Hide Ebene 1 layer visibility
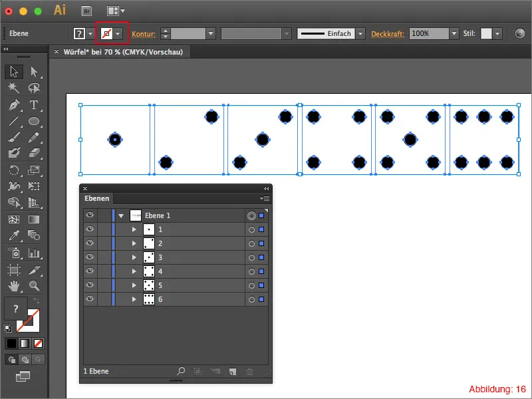The image size is (532, 399). point(90,215)
